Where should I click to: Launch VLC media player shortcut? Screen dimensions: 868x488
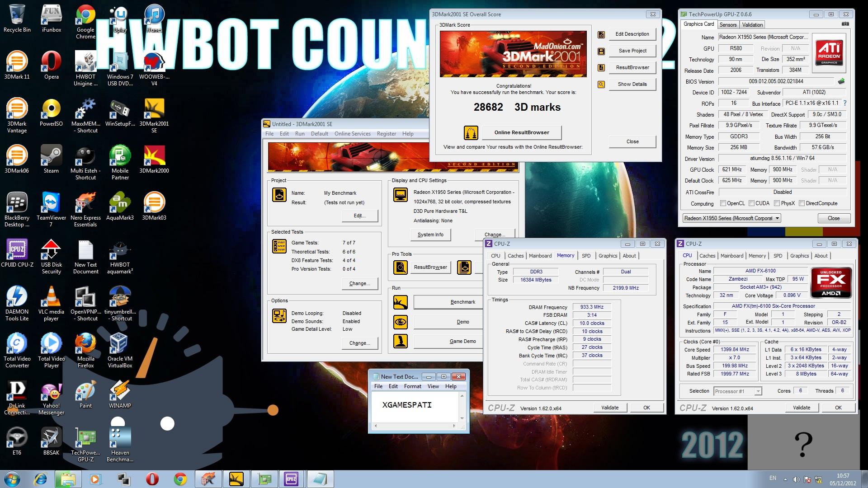pos(51,303)
